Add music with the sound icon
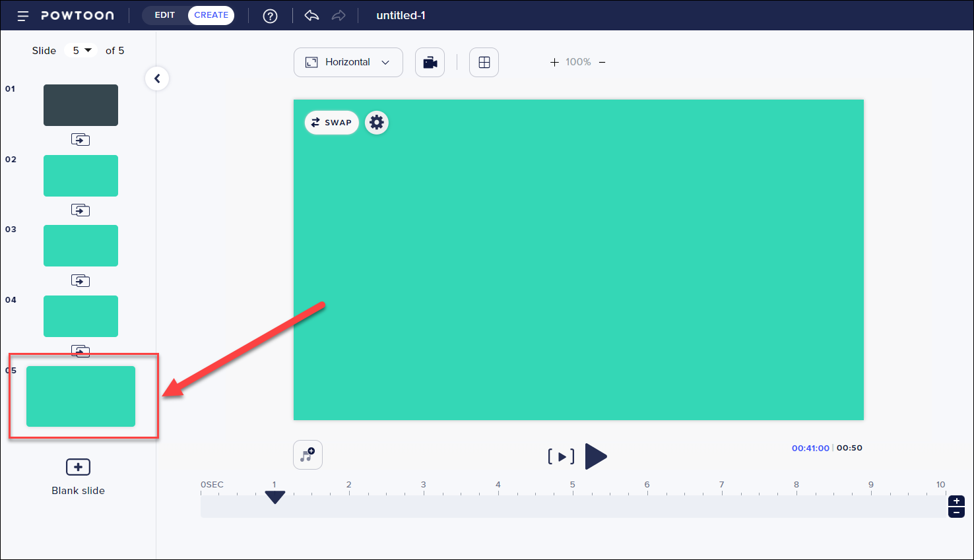 point(308,455)
